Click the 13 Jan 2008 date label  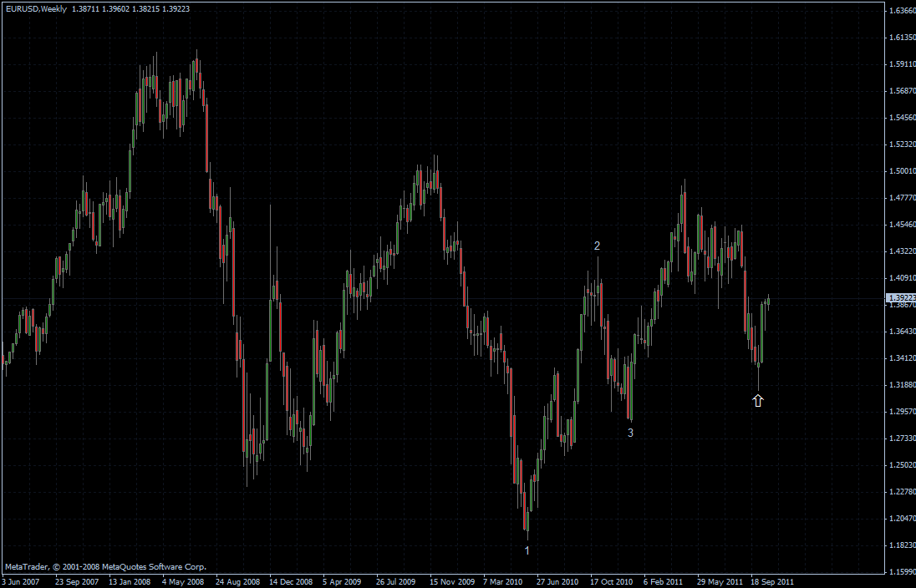pos(130,581)
